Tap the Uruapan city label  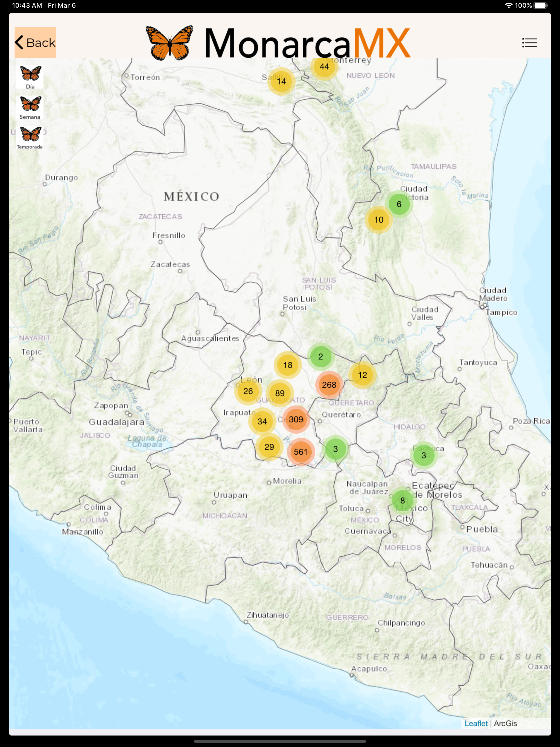click(230, 495)
